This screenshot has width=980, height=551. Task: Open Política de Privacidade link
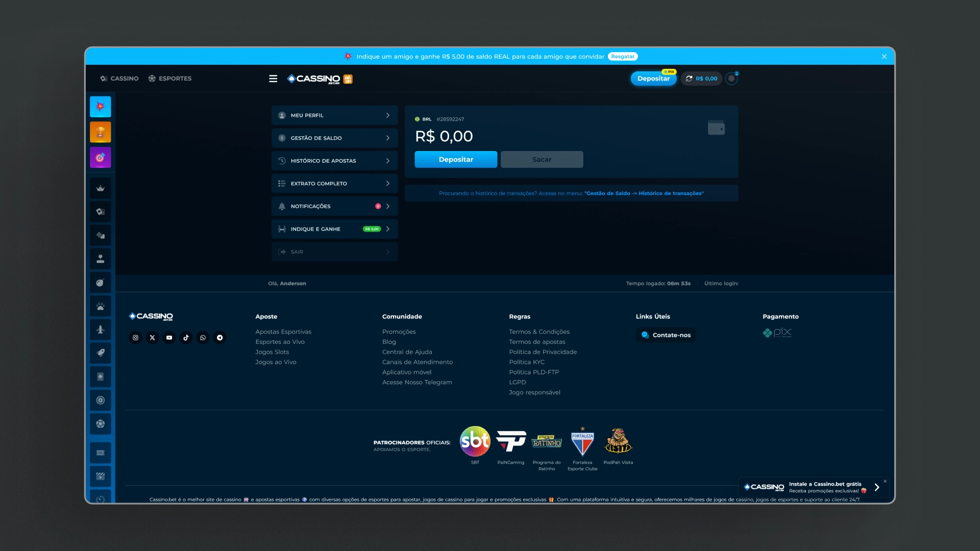click(543, 352)
